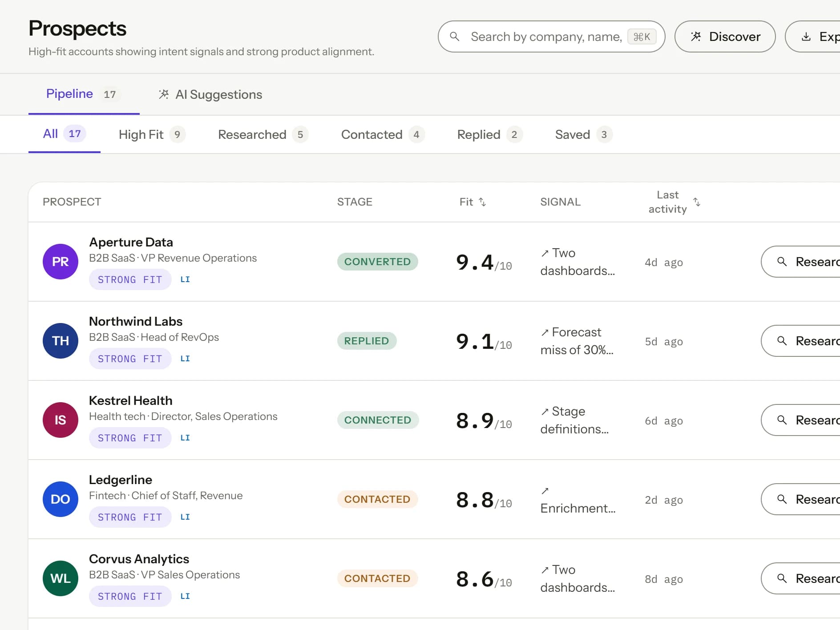Click the ⌘K shortcut badge
Image resolution: width=840 pixels, height=630 pixels.
pyautogui.click(x=642, y=36)
